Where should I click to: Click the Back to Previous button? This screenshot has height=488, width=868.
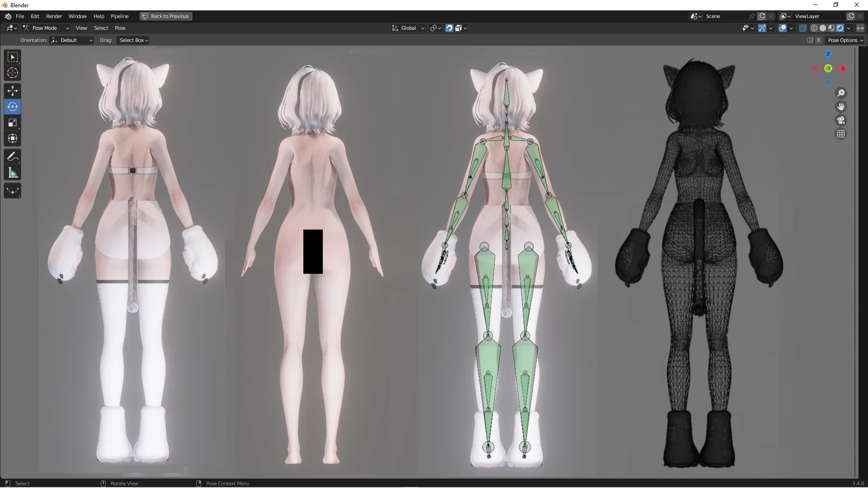pos(165,16)
